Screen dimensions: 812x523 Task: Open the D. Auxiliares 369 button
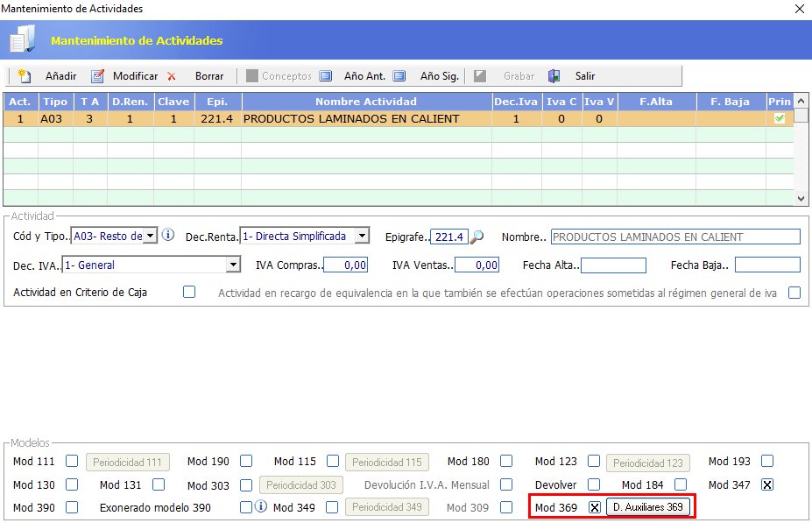pyautogui.click(x=648, y=507)
